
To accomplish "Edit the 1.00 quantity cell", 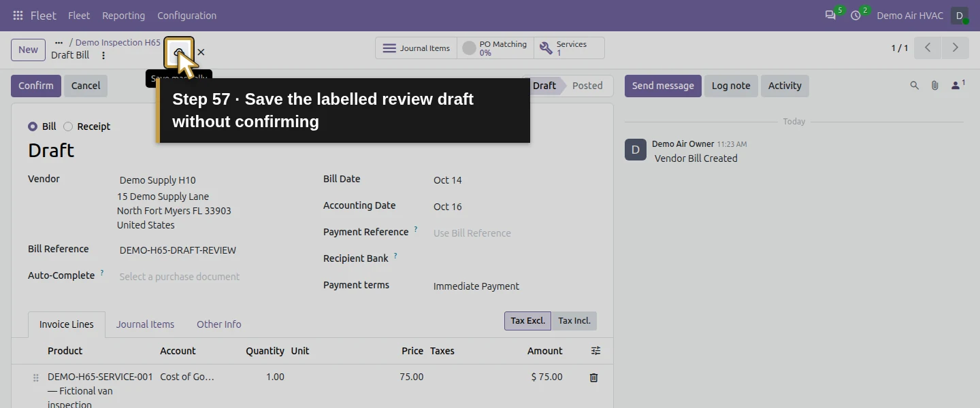I will point(275,377).
